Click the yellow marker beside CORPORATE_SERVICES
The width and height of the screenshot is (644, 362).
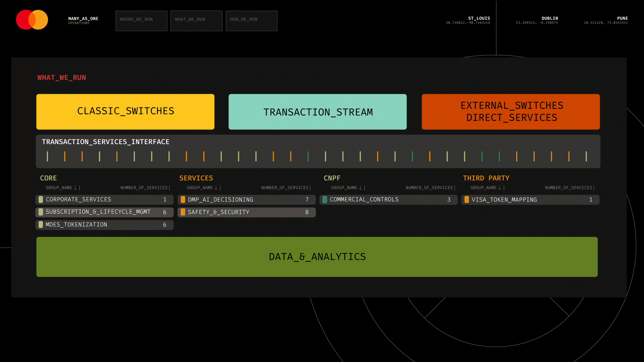(x=41, y=199)
